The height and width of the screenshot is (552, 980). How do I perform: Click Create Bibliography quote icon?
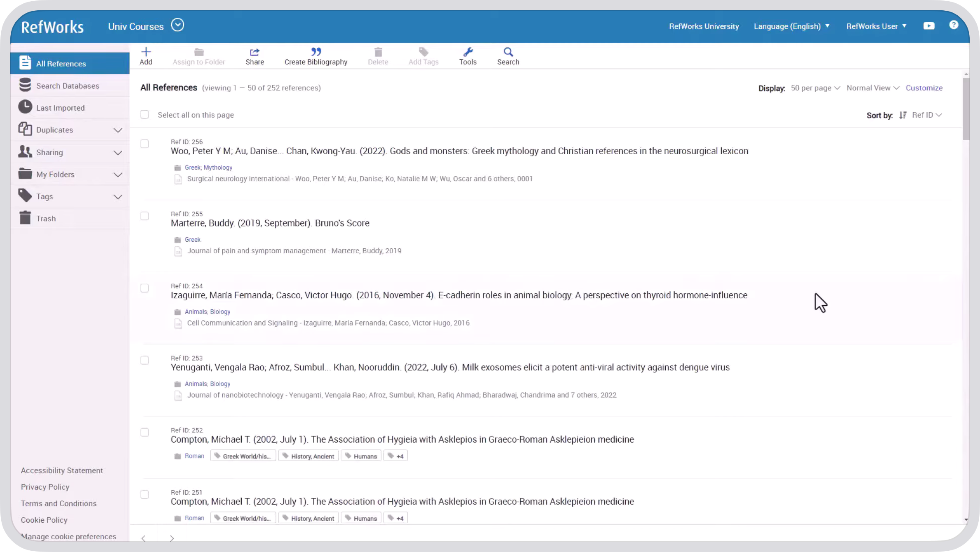316,52
